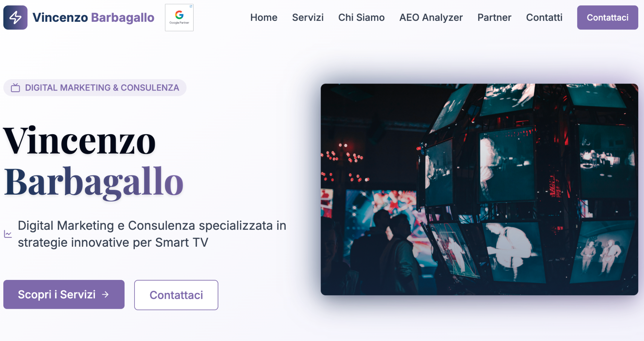The height and width of the screenshot is (341, 644).
Task: Click the outlined Contattaci hero button
Action: tap(176, 295)
